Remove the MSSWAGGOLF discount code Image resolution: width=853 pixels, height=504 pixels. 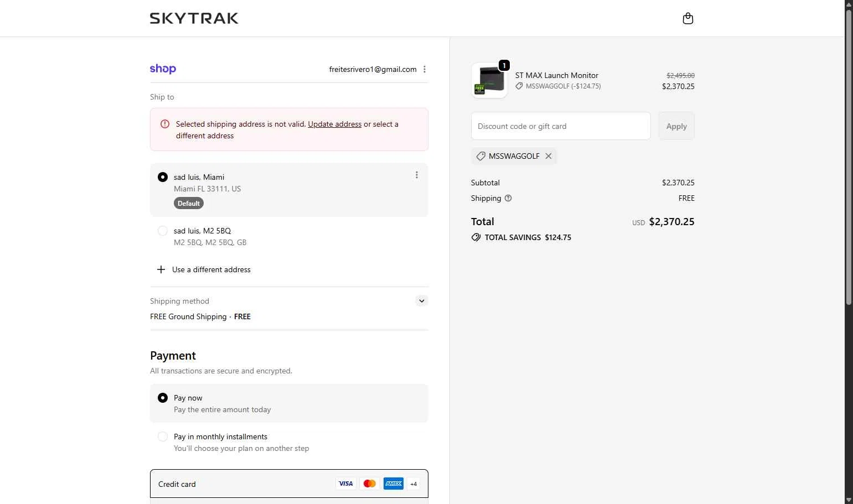[x=549, y=156]
